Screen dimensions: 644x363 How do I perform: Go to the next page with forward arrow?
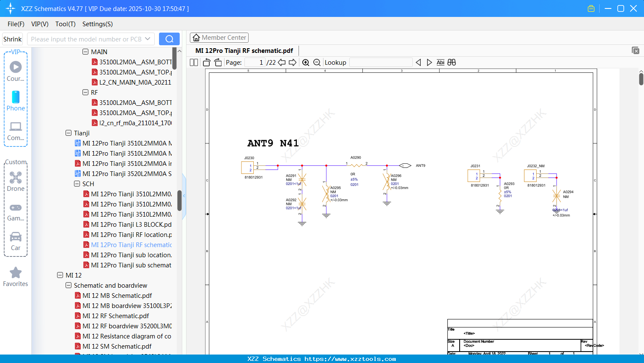292,62
